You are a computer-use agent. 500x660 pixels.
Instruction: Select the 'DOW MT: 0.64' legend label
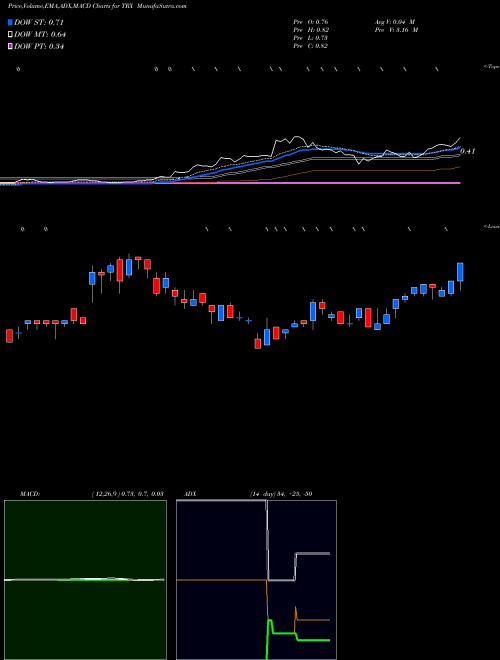(40, 35)
